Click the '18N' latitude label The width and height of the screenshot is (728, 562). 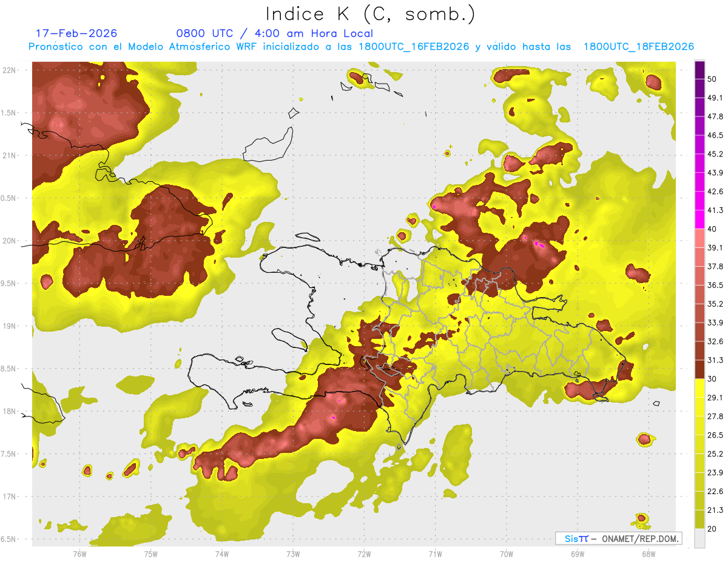(10, 411)
